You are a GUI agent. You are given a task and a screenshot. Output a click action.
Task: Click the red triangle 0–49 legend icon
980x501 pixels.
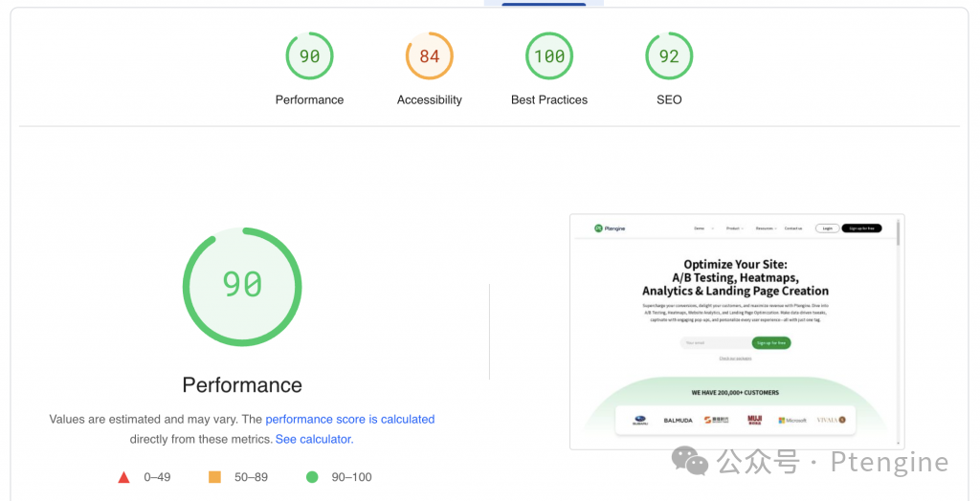[x=123, y=477]
